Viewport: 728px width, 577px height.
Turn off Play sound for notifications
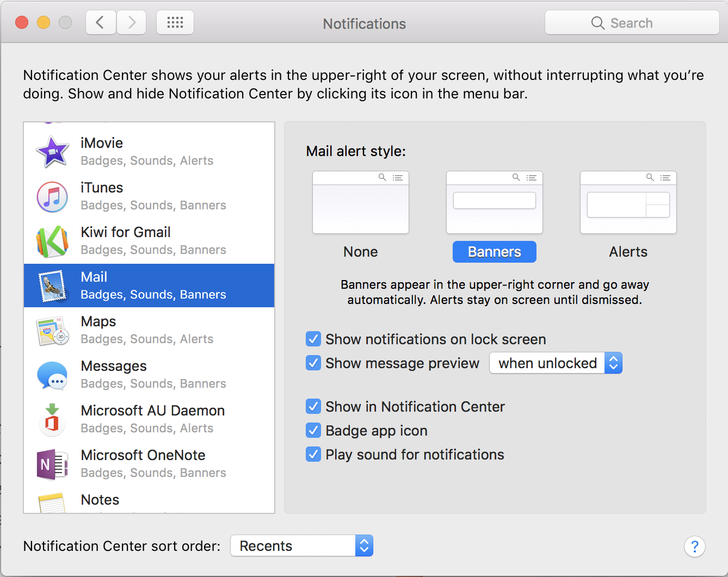tap(313, 454)
